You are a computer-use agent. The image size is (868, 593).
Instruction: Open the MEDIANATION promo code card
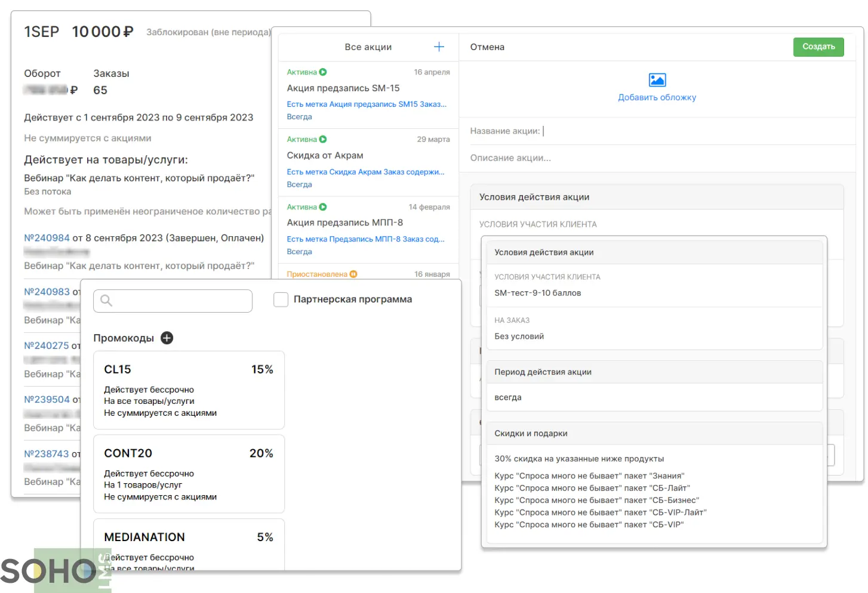[189, 545]
